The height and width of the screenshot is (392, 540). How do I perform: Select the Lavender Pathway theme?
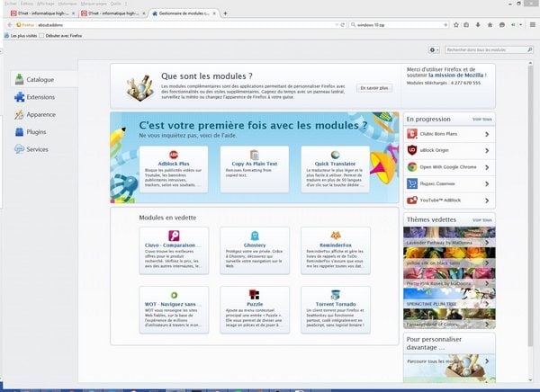(449, 236)
